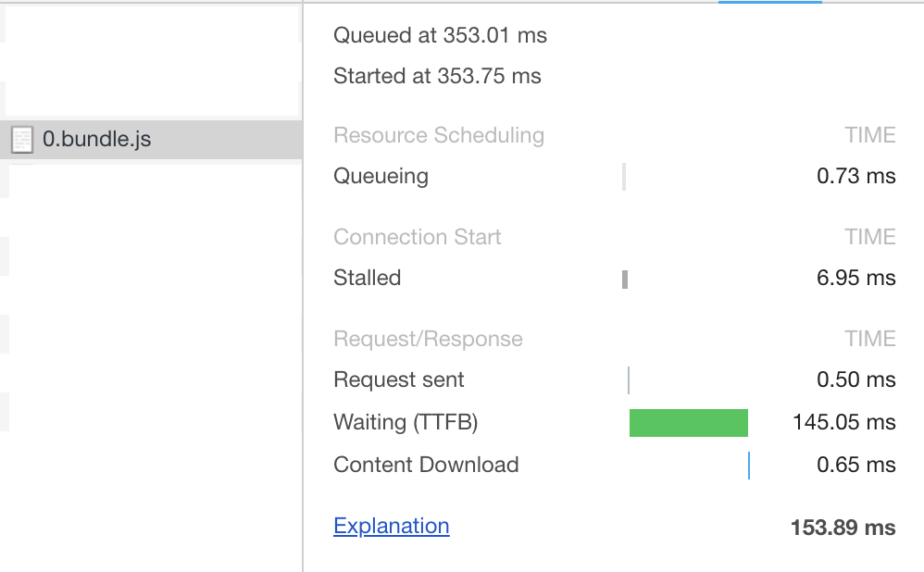Viewport: 924px width, 572px height.
Task: Click the gray Stalled timing bar
Action: click(x=627, y=278)
